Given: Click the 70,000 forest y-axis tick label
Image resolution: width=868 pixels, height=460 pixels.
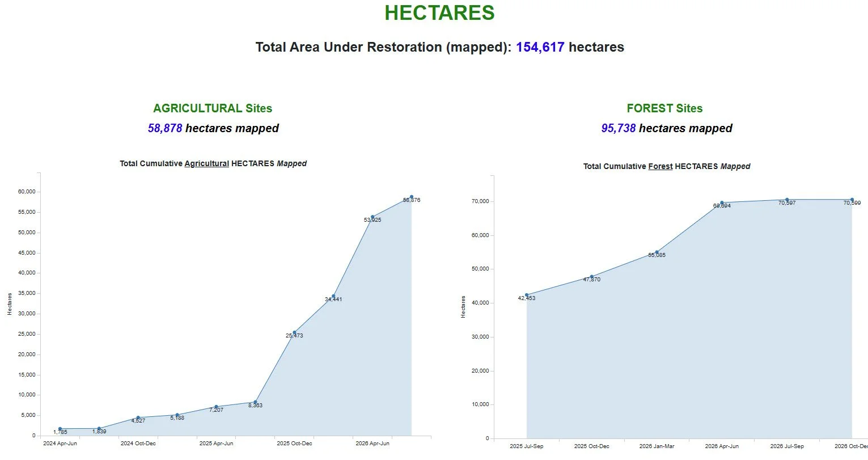Looking at the screenshot, I should (480, 201).
